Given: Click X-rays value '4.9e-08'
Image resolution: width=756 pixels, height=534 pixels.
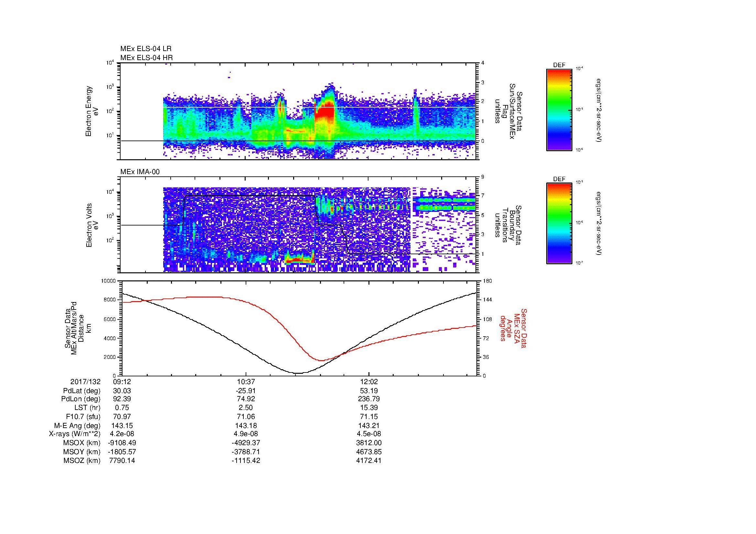Looking at the screenshot, I should [x=246, y=434].
